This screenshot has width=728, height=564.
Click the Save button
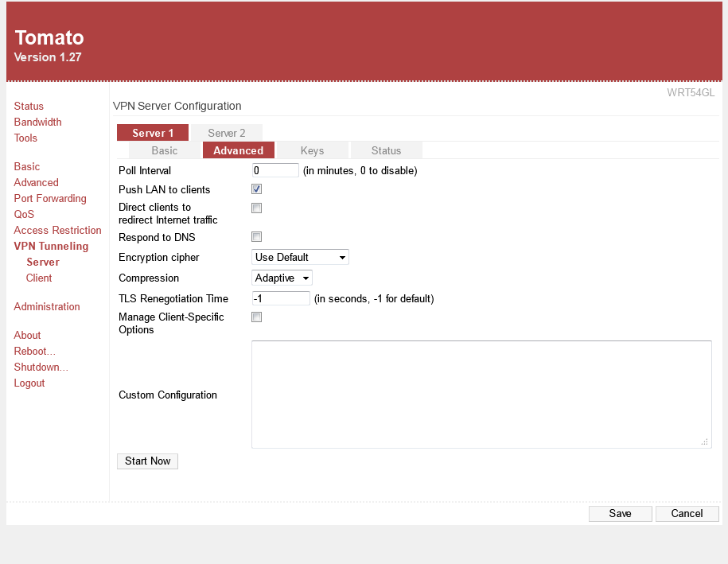[x=620, y=514]
